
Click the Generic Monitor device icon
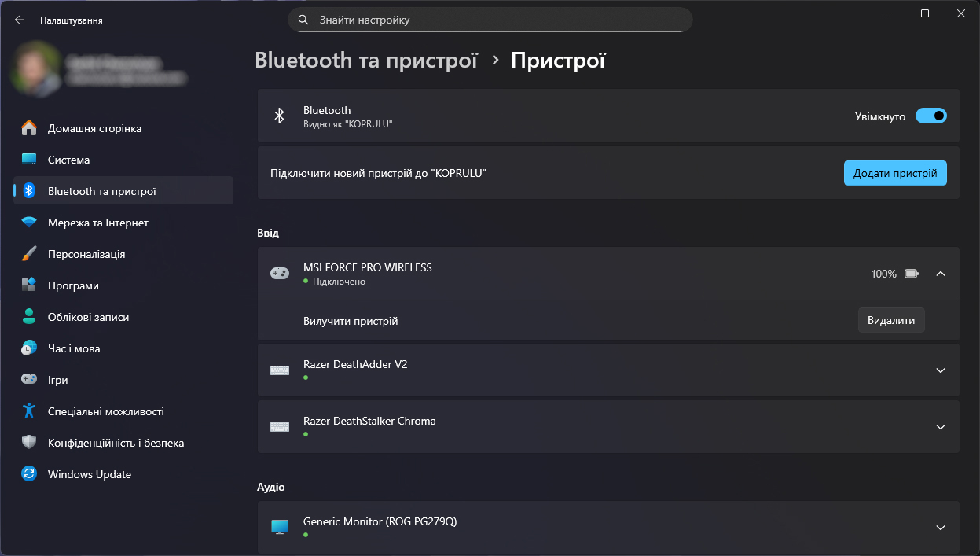(279, 527)
